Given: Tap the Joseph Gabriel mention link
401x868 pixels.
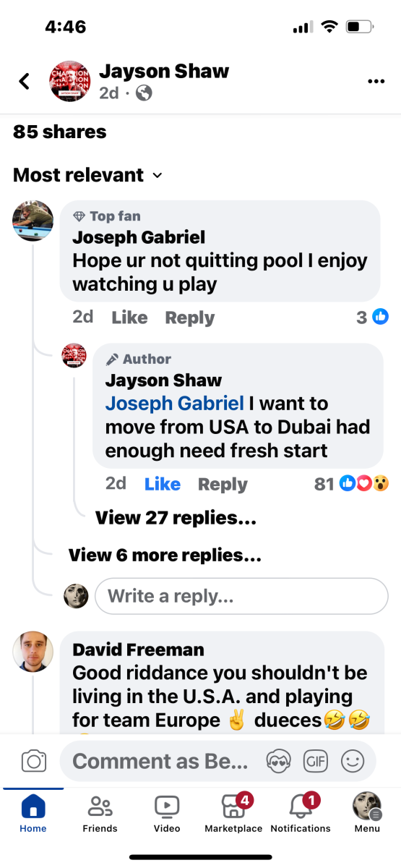Looking at the screenshot, I should [x=175, y=404].
